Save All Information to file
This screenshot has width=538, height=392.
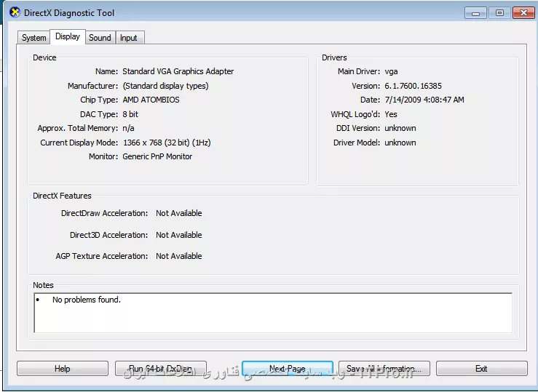tap(384, 369)
